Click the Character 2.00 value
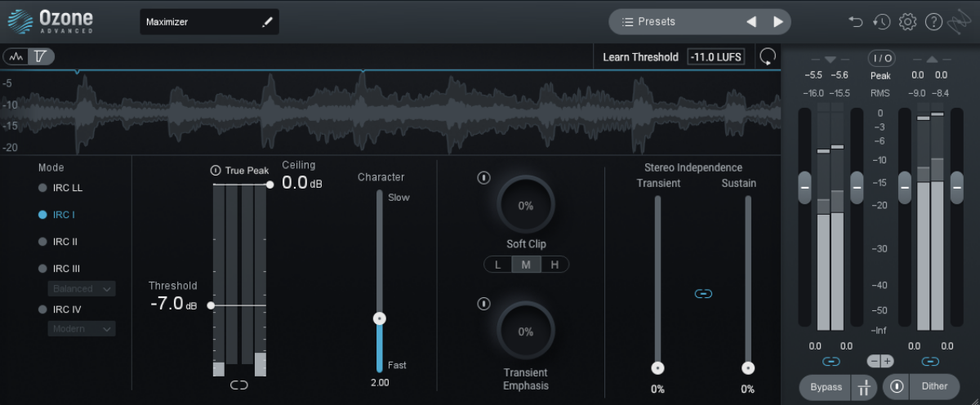 [380, 382]
